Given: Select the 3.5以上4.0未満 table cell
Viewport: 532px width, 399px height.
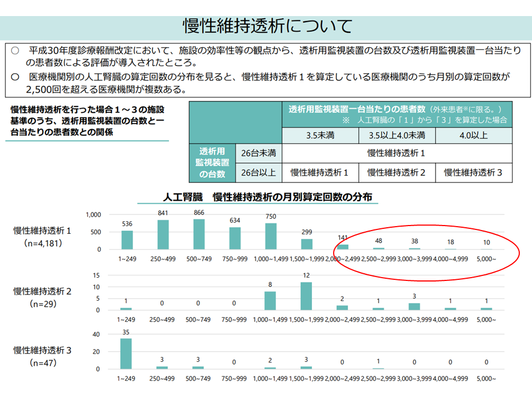Looking at the screenshot, I should coord(397,135).
